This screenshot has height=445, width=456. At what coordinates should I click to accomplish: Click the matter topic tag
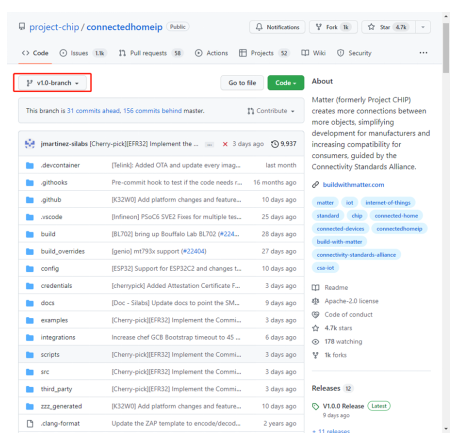coord(325,203)
